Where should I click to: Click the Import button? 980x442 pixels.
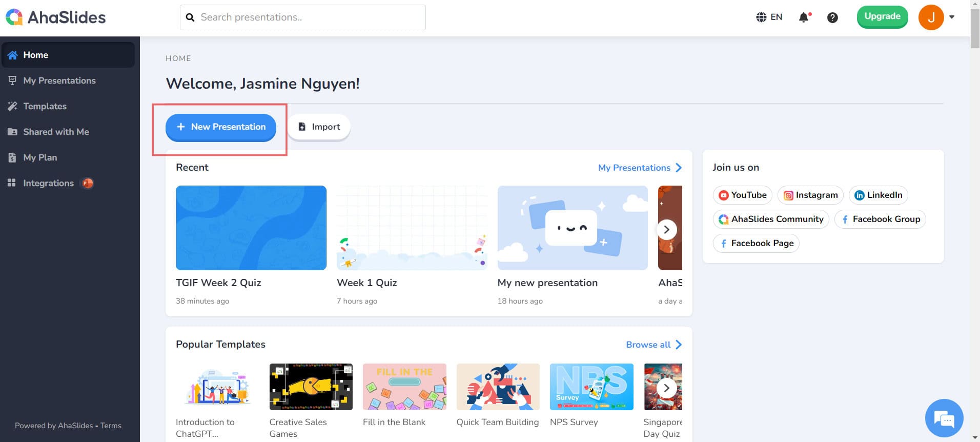click(319, 127)
